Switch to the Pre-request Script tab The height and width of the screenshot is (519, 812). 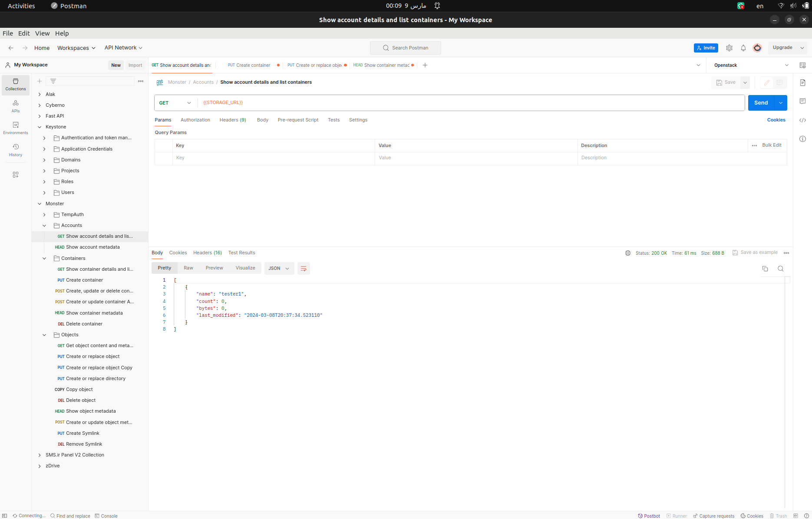[298, 120]
